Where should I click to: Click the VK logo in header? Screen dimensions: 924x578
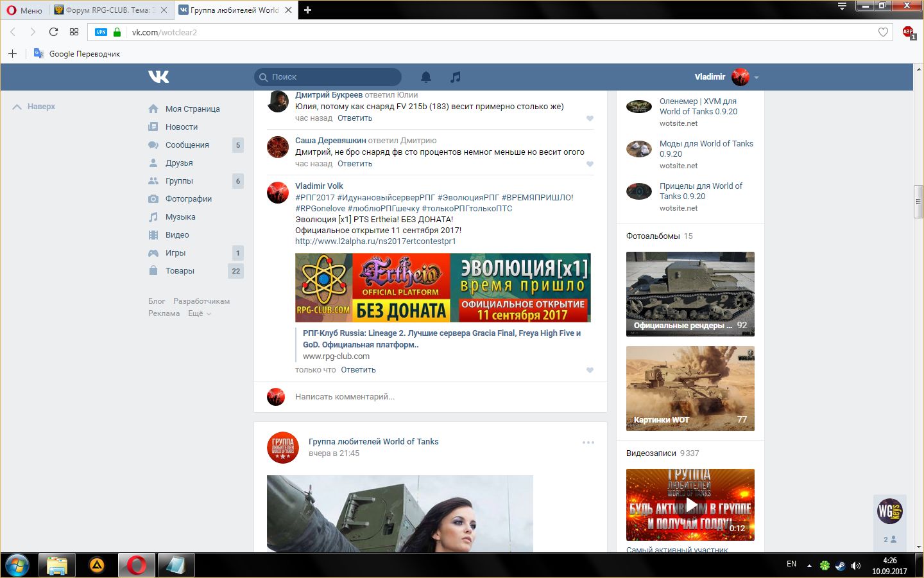(158, 77)
